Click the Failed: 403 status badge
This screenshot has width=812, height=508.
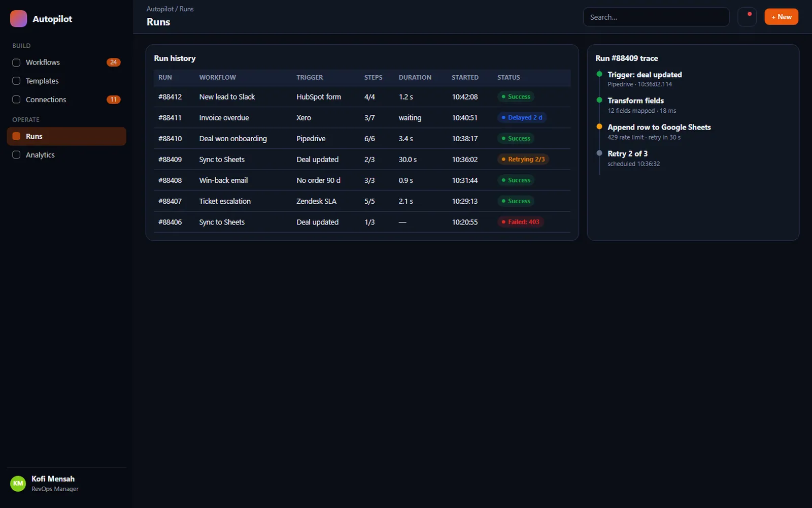pos(520,222)
